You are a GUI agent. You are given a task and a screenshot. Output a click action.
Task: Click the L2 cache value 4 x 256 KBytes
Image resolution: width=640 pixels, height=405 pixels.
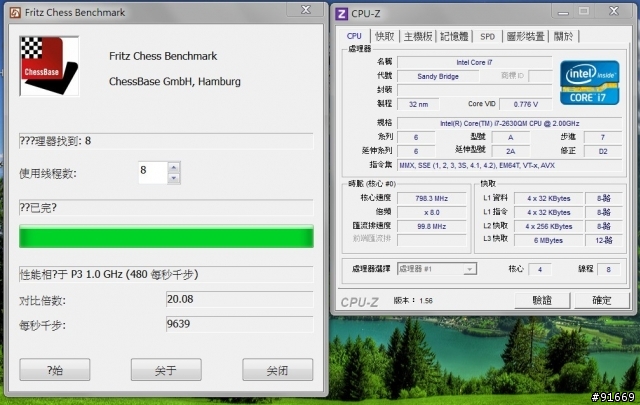click(x=549, y=226)
